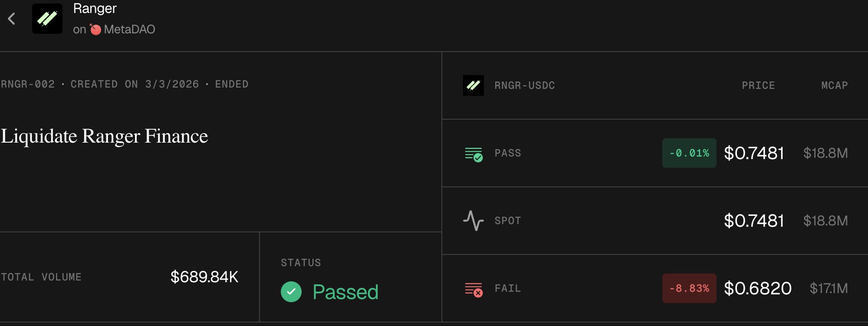868x326 pixels.
Task: Select the SPOT market row label
Action: 508,221
